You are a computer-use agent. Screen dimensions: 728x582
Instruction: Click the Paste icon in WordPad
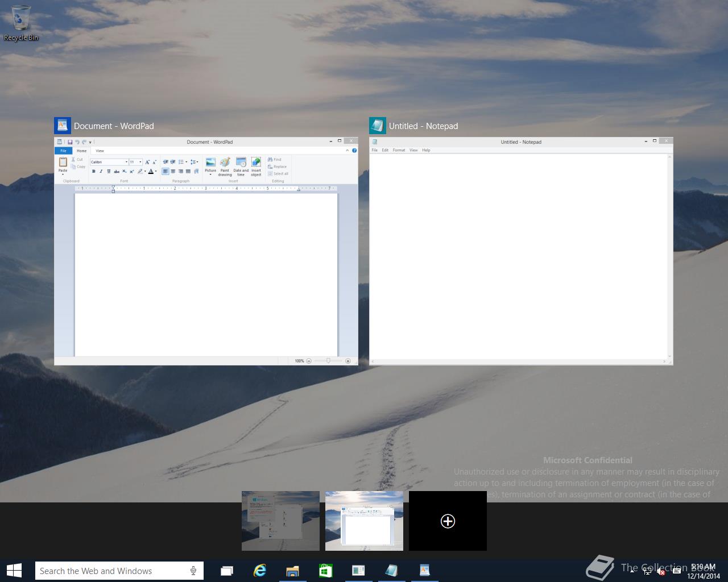[x=63, y=163]
